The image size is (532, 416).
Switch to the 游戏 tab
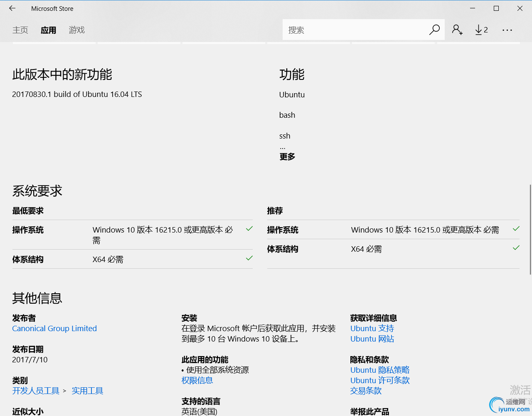[77, 30]
